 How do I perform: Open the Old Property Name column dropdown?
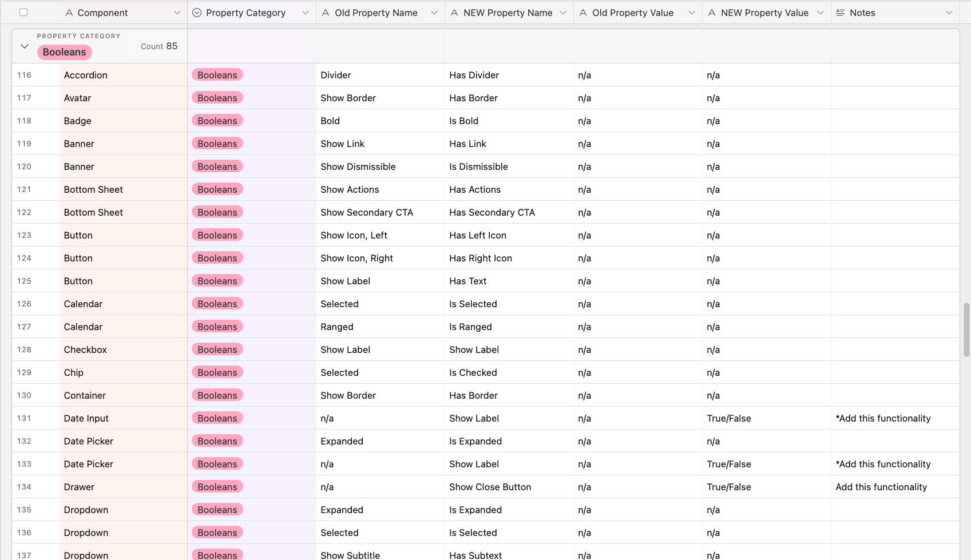point(434,13)
